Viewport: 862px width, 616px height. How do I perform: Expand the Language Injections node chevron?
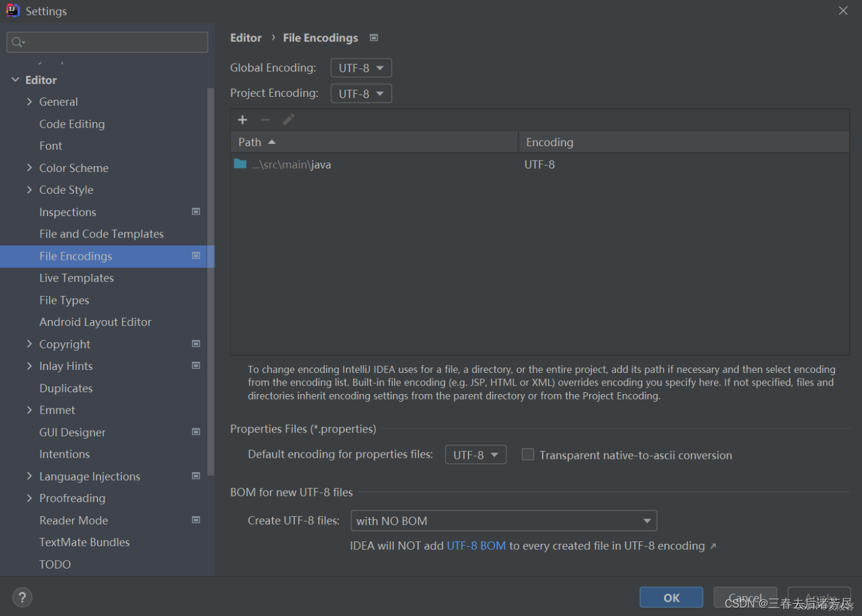(x=29, y=476)
